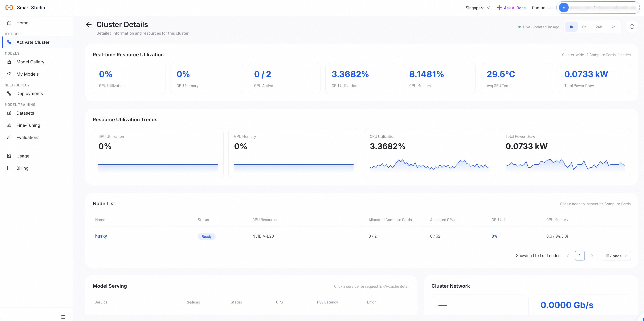Click the refresh icon button
644x321 pixels.
tap(632, 27)
